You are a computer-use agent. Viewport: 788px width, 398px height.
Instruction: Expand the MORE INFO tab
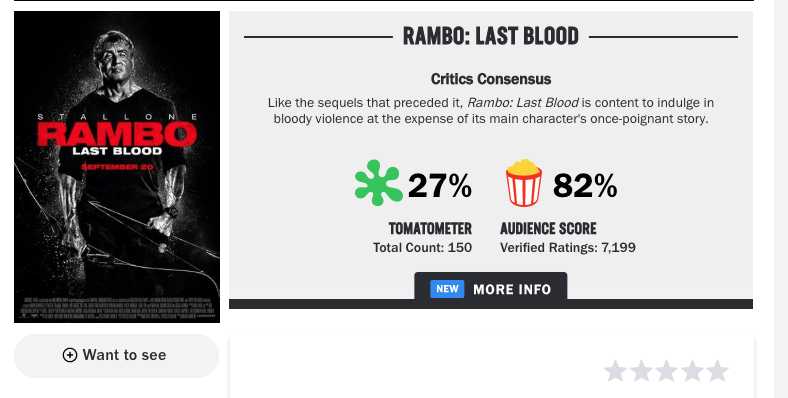point(491,289)
